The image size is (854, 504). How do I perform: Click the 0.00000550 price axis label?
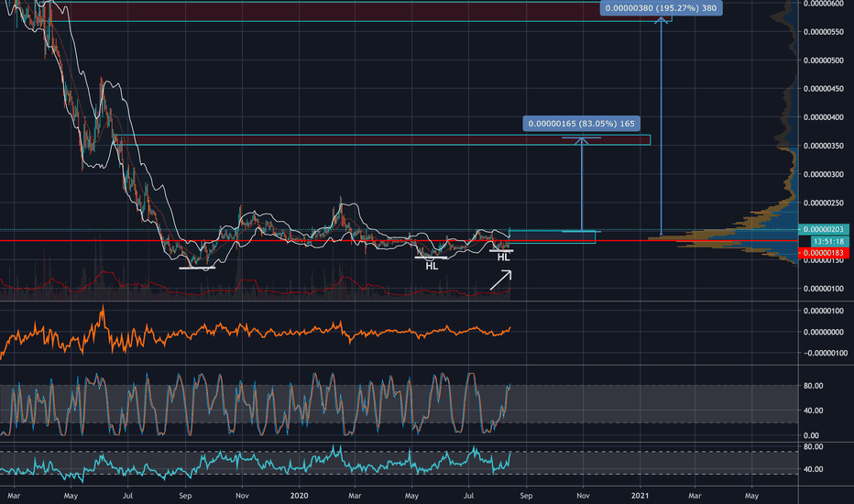pyautogui.click(x=824, y=32)
